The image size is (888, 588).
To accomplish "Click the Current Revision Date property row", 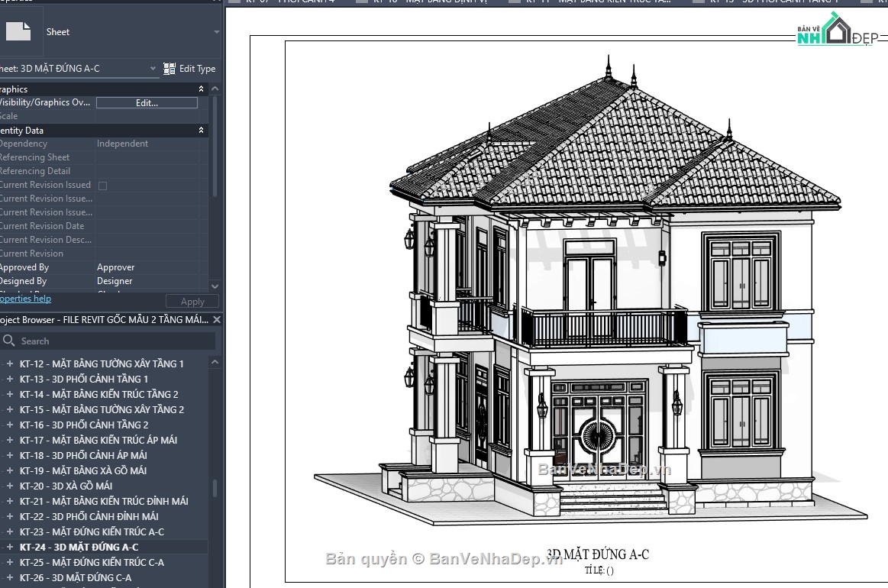I will click(x=100, y=226).
